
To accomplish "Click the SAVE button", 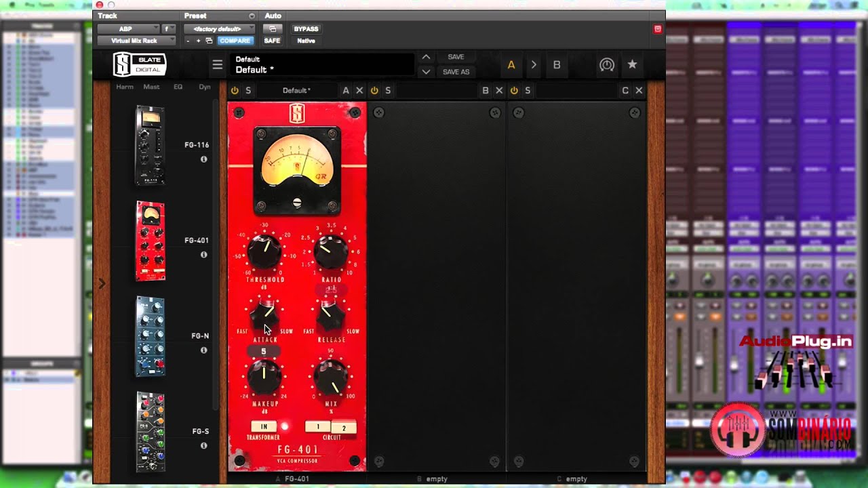I will 456,57.
